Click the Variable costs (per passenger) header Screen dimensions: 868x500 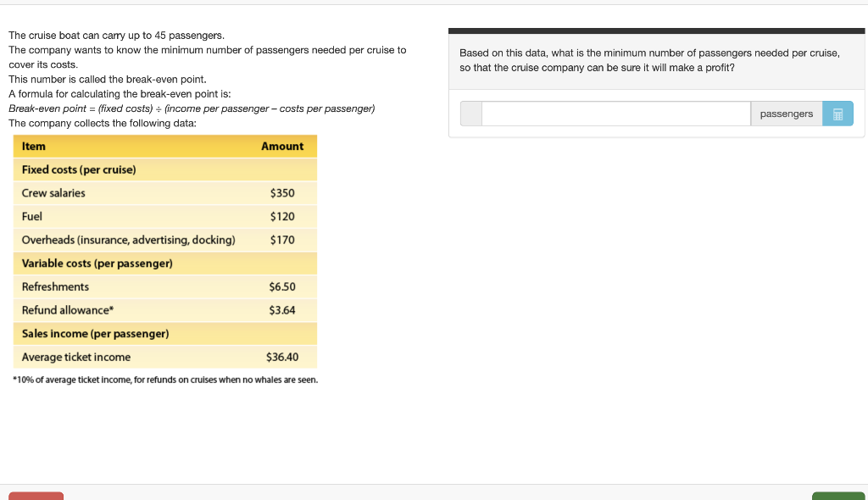[x=164, y=263]
